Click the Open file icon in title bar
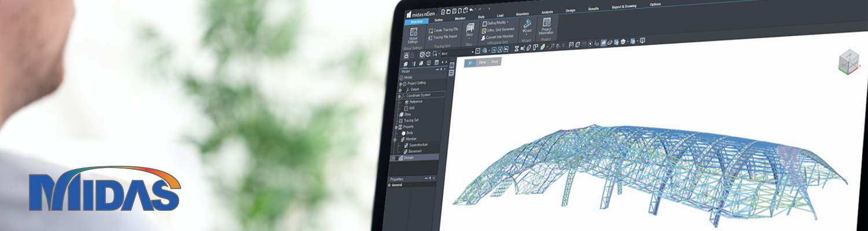 [x=448, y=12]
